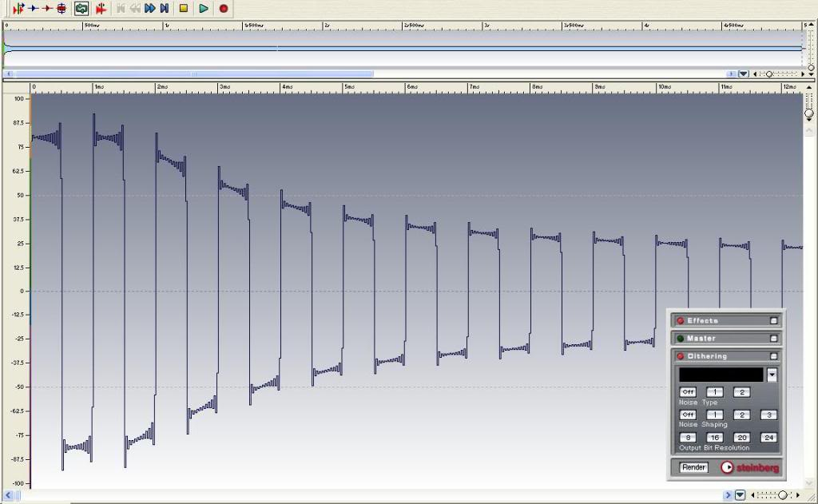The image size is (818, 504).
Task: Collapse the Master panel with its square button
Action: pyautogui.click(x=772, y=339)
